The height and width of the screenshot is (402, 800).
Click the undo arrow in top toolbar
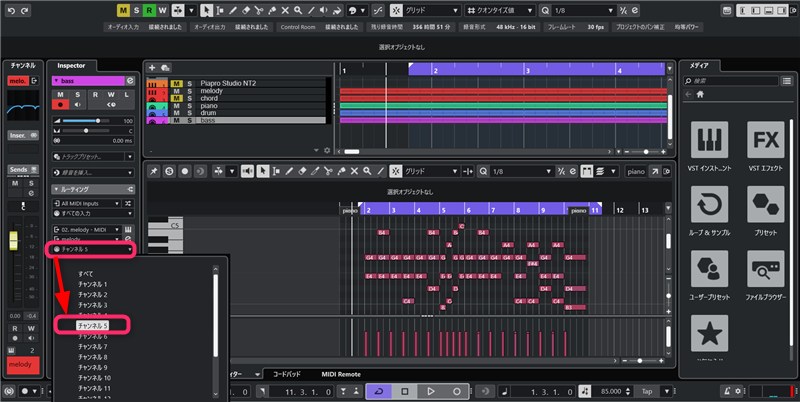11,10
